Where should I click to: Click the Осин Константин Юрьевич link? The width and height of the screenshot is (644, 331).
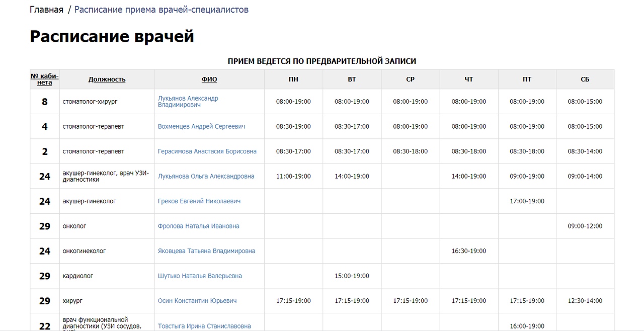[197, 301]
